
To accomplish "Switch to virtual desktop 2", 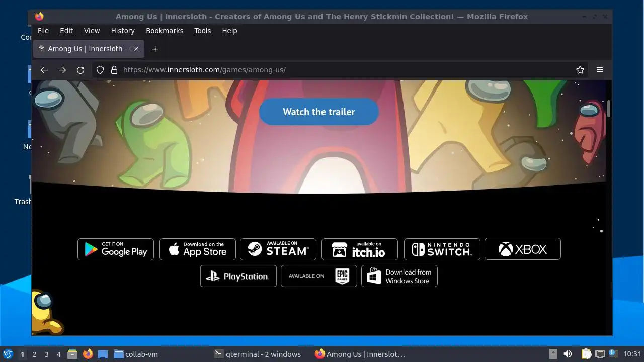I will click(x=34, y=354).
